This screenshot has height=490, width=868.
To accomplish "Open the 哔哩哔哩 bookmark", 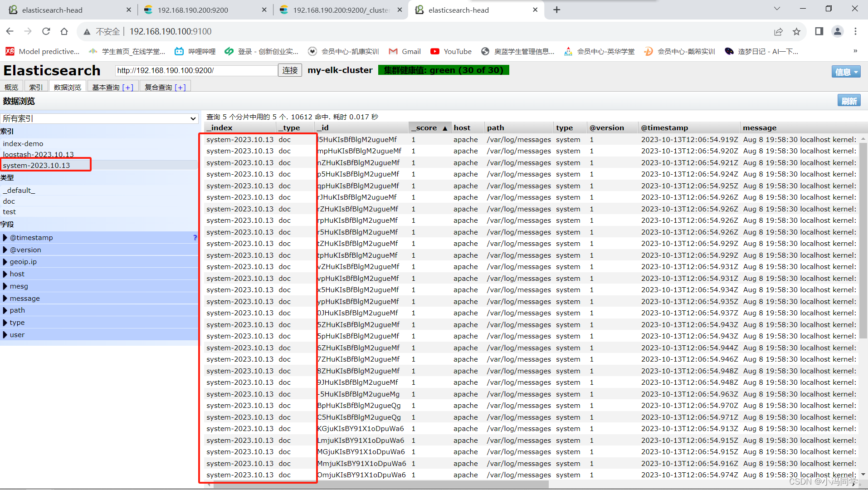I will click(195, 51).
